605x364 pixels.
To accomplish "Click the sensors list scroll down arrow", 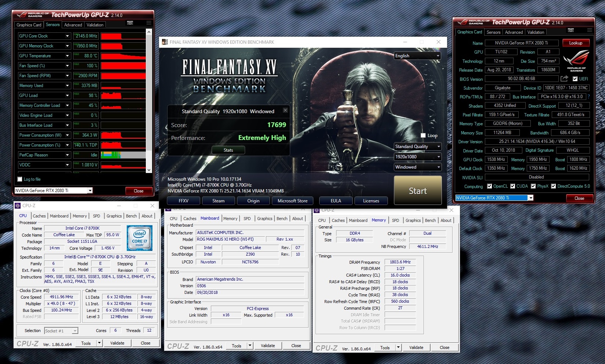I will tap(149, 170).
